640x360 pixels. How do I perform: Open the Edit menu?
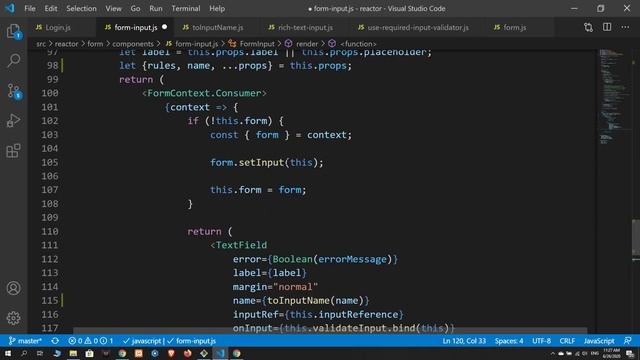(x=51, y=8)
